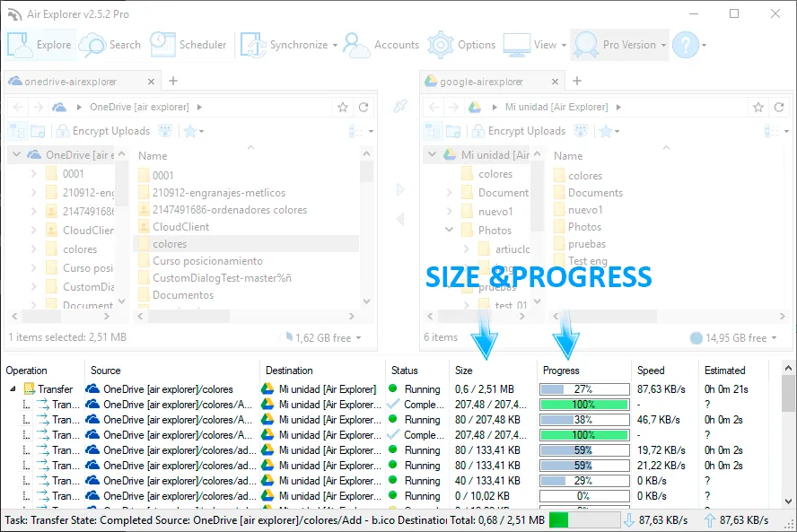Click the Synchronize toolbar button

coord(285,45)
